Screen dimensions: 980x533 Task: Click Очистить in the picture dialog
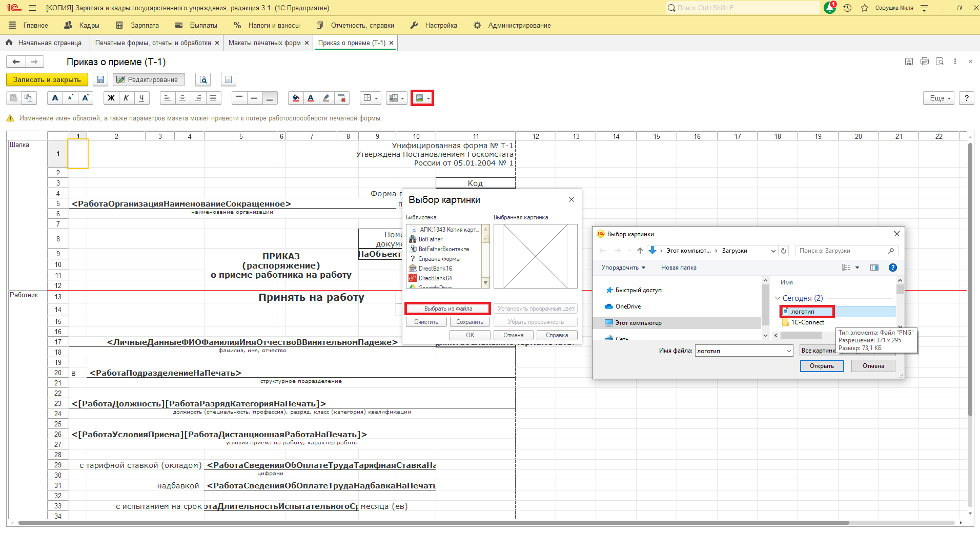click(x=426, y=322)
